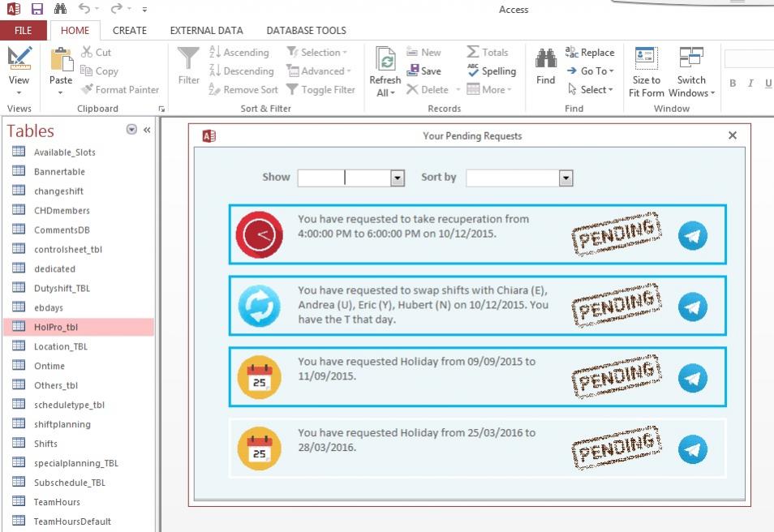This screenshot has height=532, width=774.
Task: Click the Undo arrow in quick access toolbar
Action: pos(84,8)
